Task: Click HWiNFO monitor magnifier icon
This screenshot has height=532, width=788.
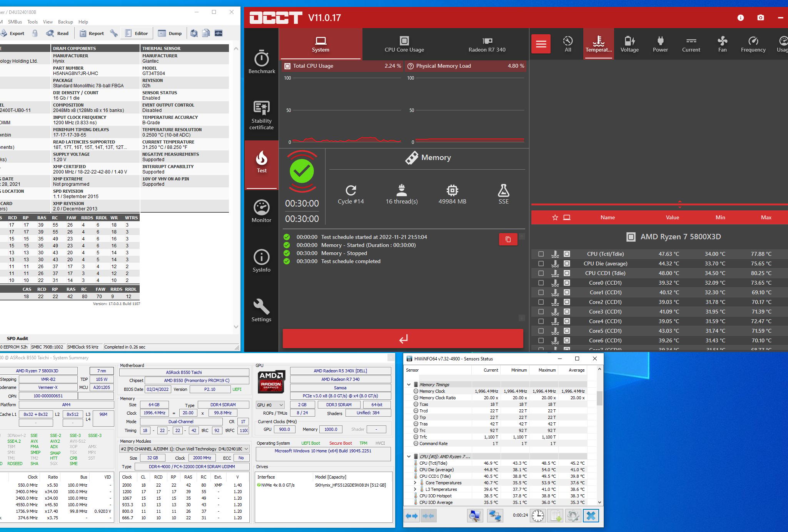Action: (475, 516)
